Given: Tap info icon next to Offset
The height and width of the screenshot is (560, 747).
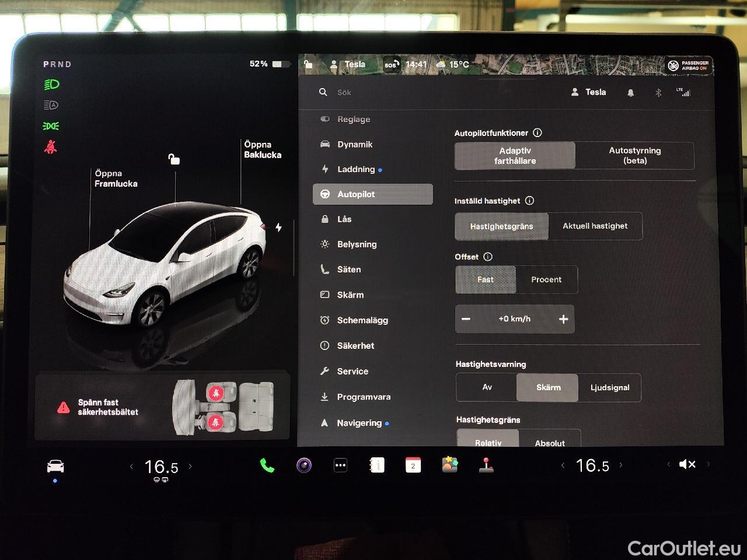Looking at the screenshot, I should [x=488, y=257].
